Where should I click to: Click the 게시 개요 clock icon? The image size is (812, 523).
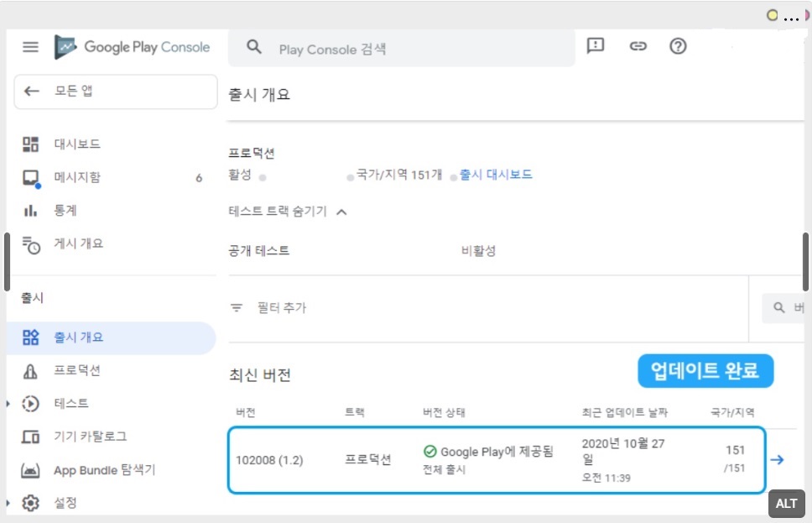click(31, 245)
